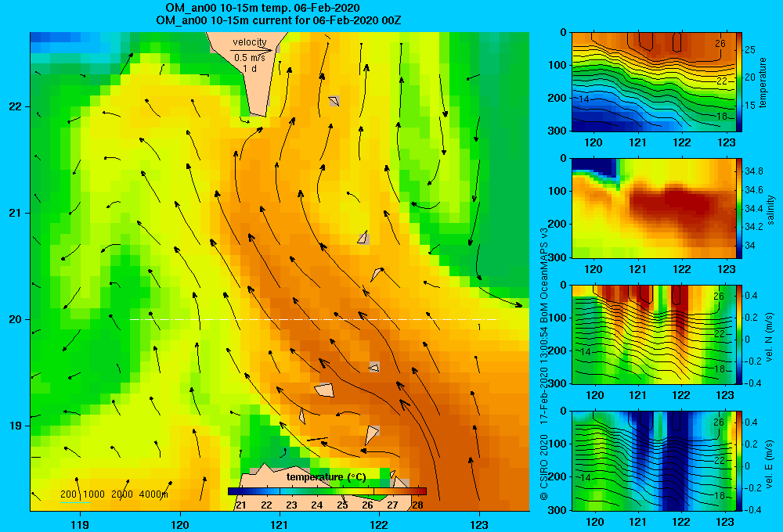Click the "temperature (°C)" color bar title

pos(326,477)
